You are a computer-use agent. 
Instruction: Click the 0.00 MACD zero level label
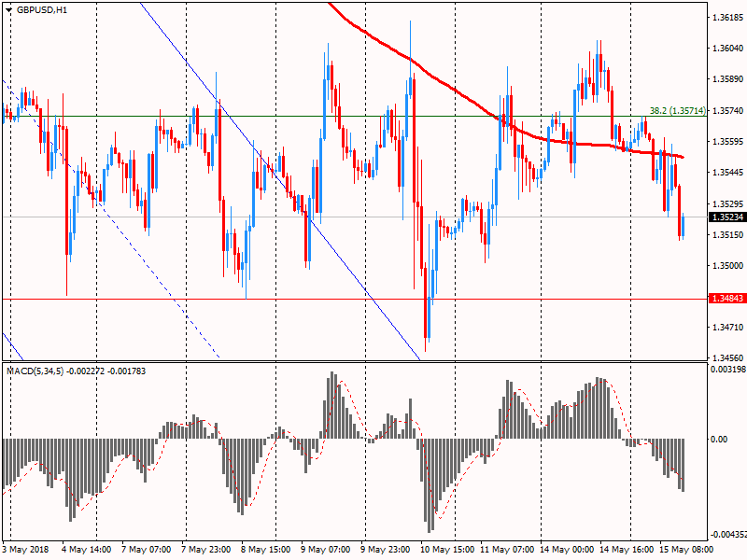pos(720,439)
